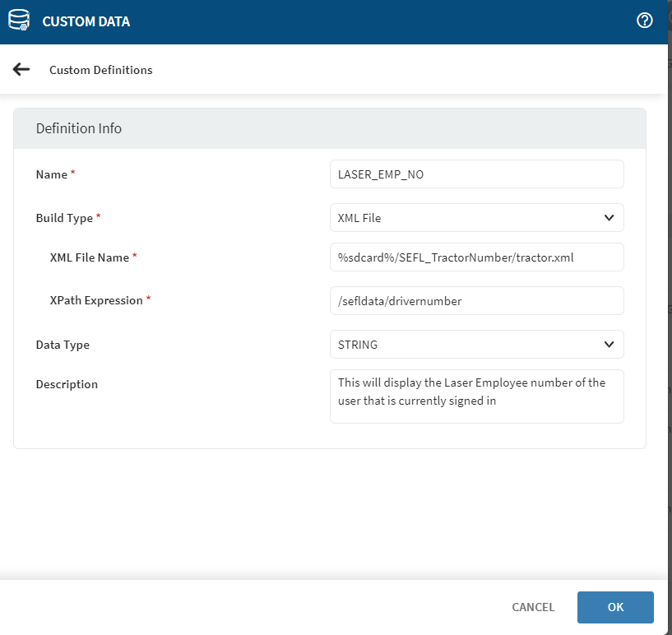Viewport: 672px width, 635px height.
Task: Click the Data Type label
Action: tap(63, 345)
